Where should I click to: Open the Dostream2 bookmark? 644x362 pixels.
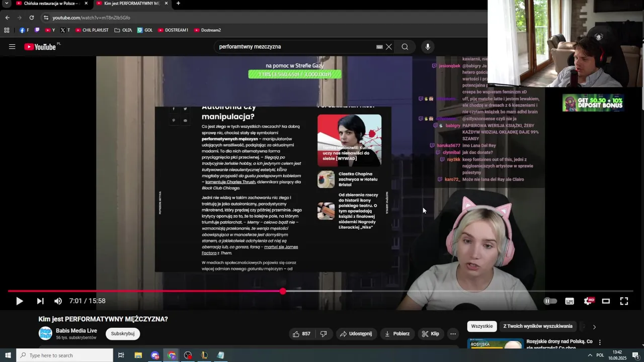[207, 30]
